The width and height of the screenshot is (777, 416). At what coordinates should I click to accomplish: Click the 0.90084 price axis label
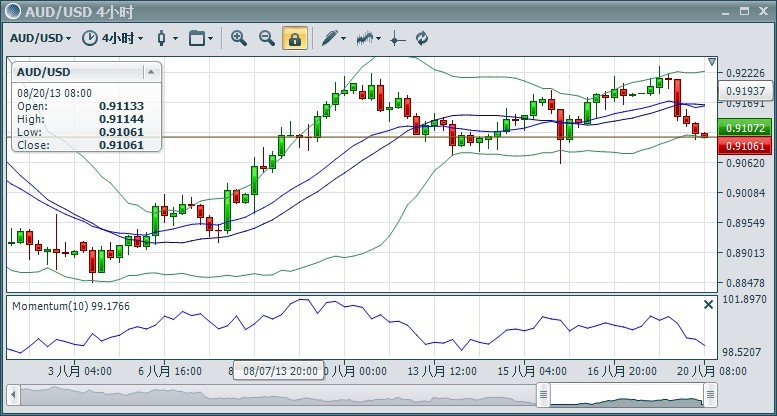(x=745, y=193)
